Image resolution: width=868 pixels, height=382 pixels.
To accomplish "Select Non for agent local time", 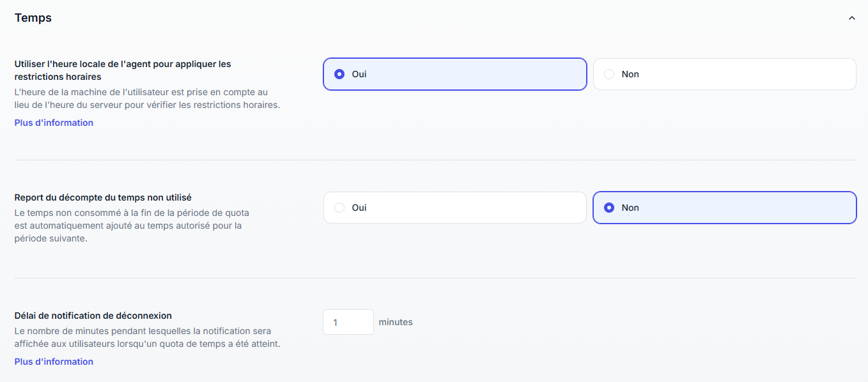I will [x=724, y=74].
